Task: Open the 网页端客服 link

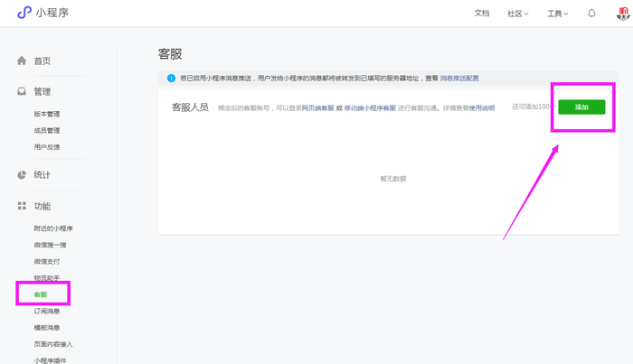Action: click(317, 107)
